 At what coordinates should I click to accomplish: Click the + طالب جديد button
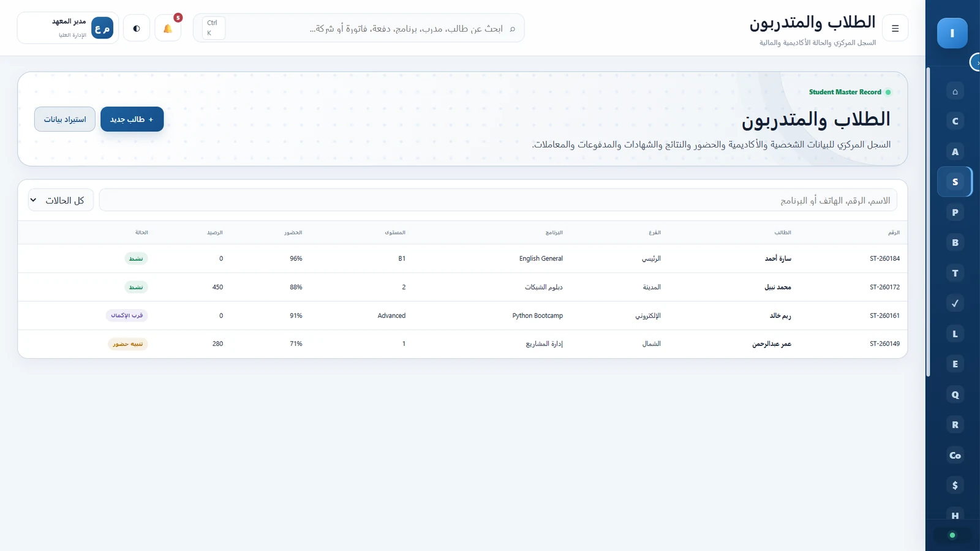click(132, 119)
